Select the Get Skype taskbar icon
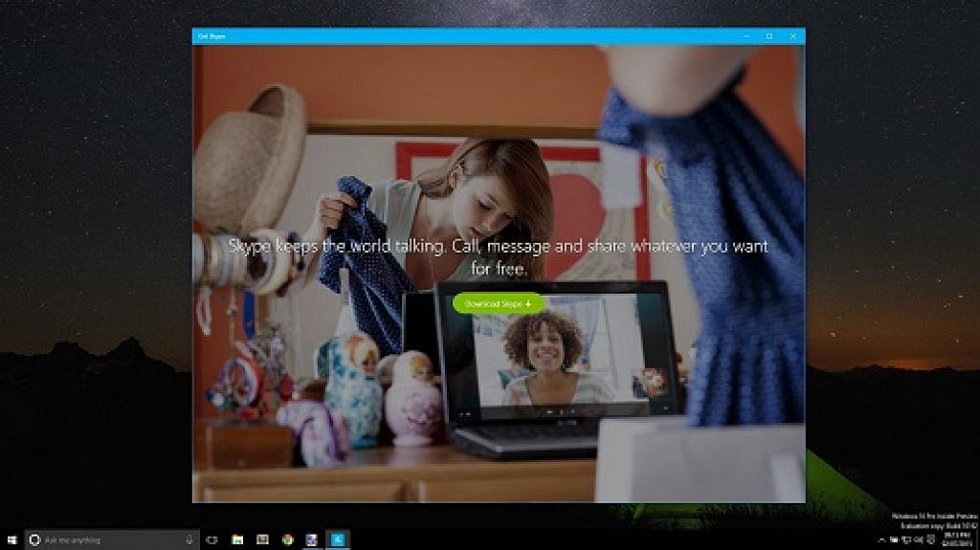Viewport: 980px width, 550px height. point(338,539)
